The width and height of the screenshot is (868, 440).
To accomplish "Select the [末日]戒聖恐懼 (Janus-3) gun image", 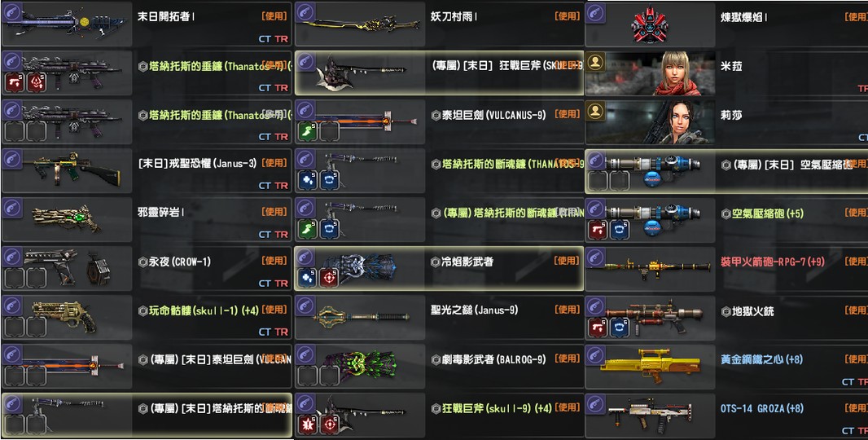I will (x=72, y=169).
